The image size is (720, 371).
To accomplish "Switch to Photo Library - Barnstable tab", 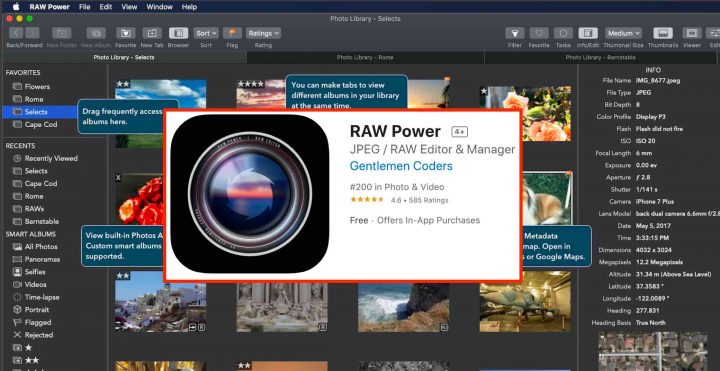I will [600, 57].
